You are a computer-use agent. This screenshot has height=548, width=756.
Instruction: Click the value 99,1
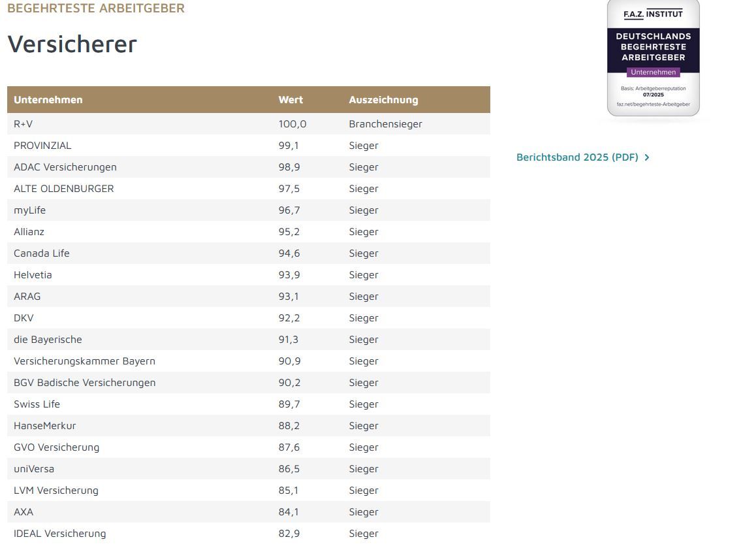289,146
